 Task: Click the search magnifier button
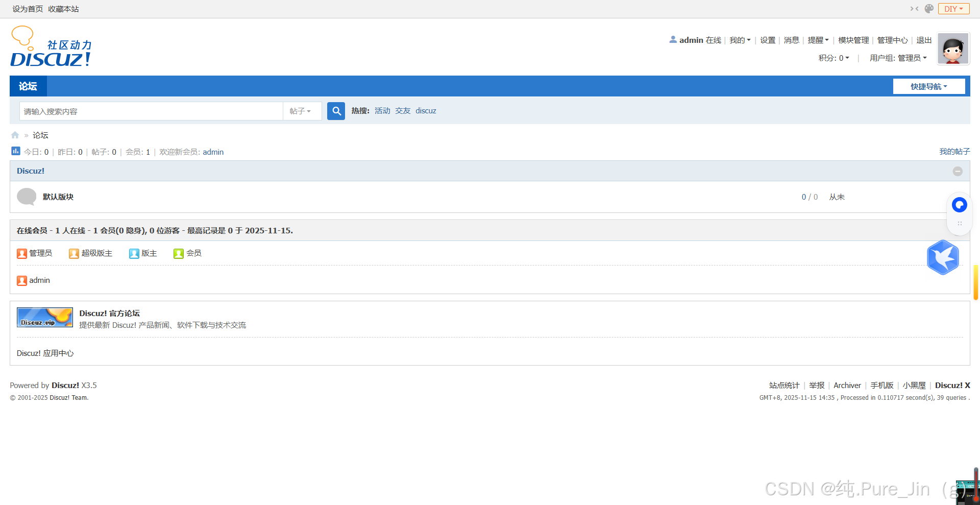point(336,111)
